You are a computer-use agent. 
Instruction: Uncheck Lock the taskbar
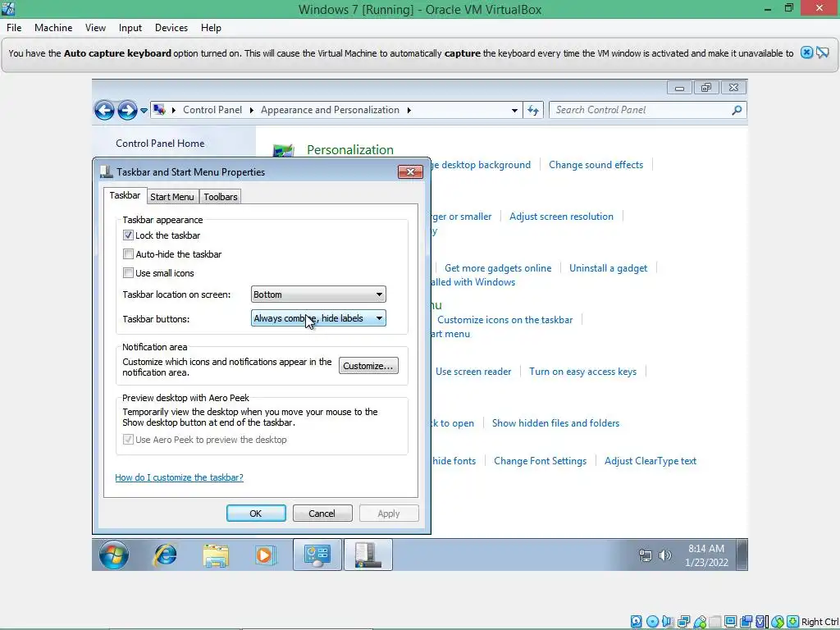[128, 235]
